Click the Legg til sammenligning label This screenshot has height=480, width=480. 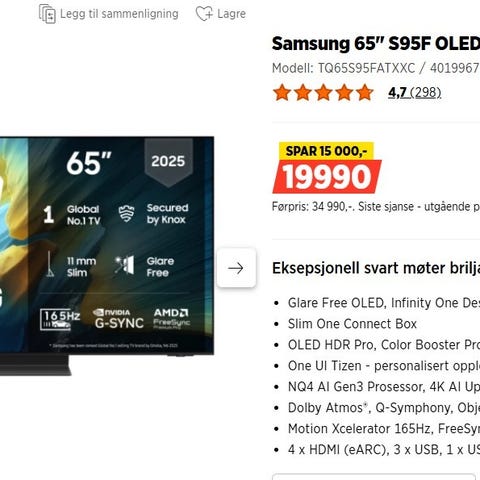coord(119,14)
